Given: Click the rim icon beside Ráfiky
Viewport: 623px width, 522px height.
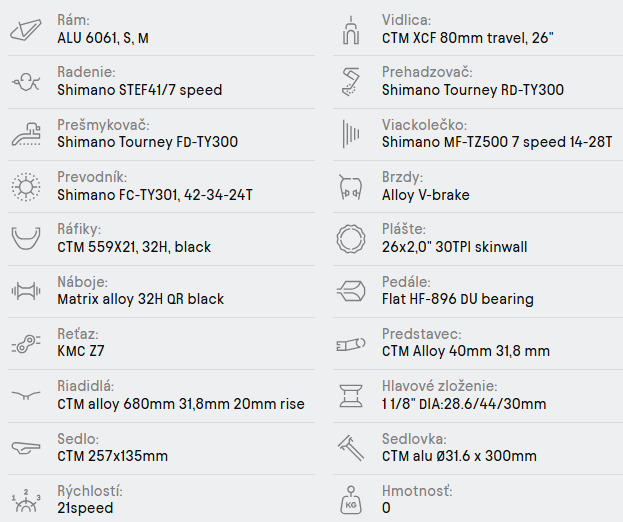Looking at the screenshot, I should coord(25,238).
